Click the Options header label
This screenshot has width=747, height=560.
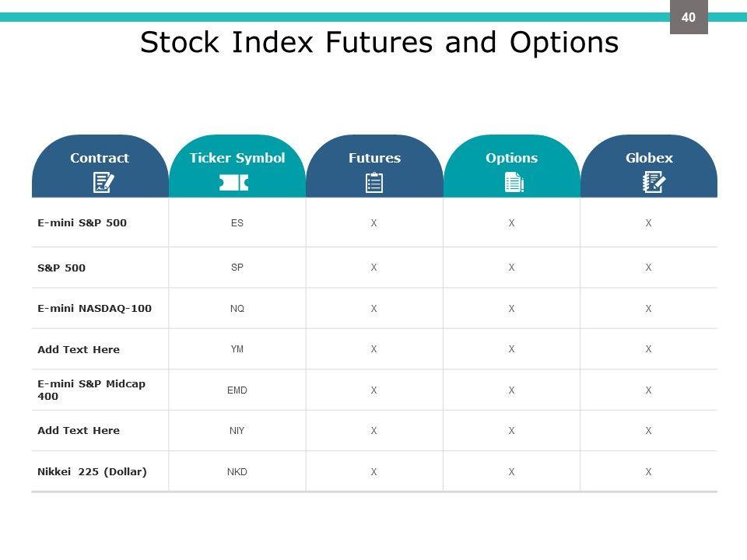(x=511, y=158)
